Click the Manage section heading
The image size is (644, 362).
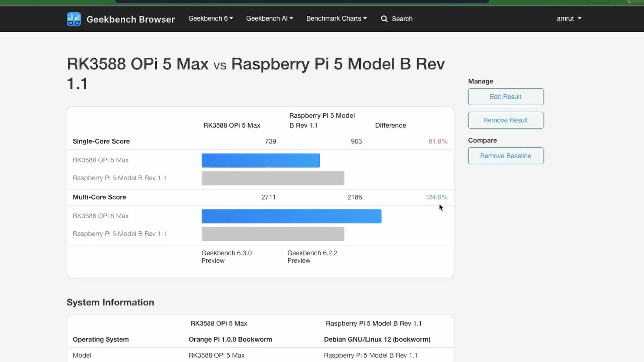pos(480,81)
